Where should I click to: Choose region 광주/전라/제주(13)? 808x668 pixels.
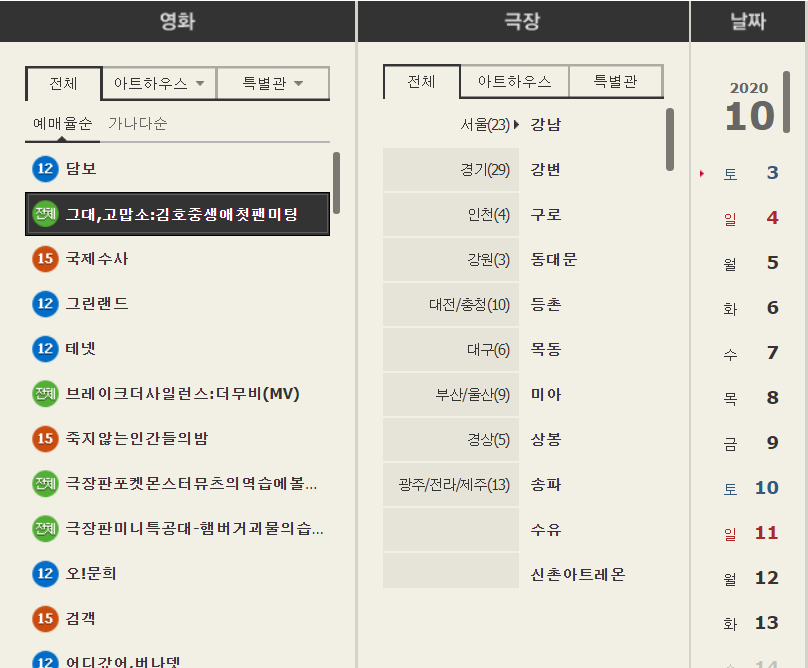coord(451,485)
